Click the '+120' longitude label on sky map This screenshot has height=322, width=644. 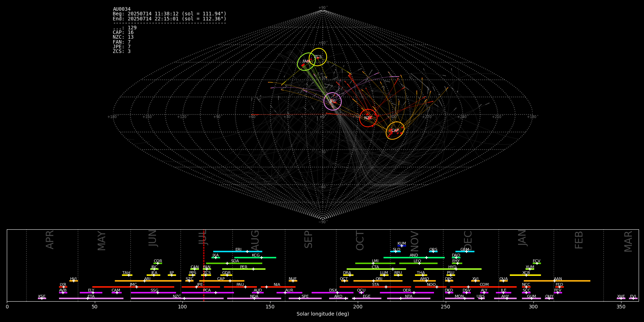coord(182,117)
